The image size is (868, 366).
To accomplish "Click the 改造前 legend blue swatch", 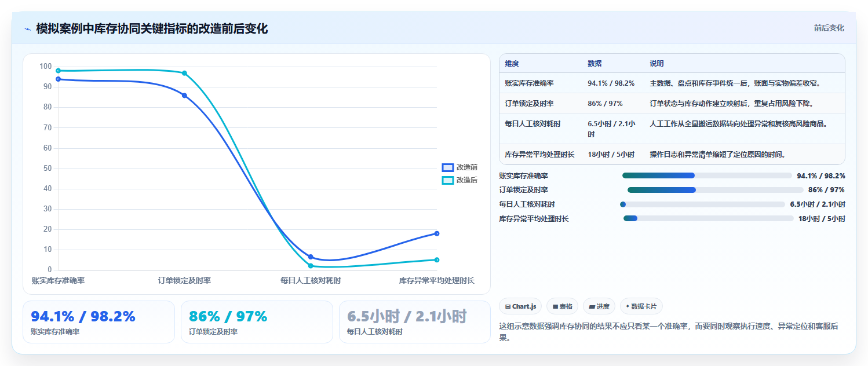I will [x=447, y=167].
